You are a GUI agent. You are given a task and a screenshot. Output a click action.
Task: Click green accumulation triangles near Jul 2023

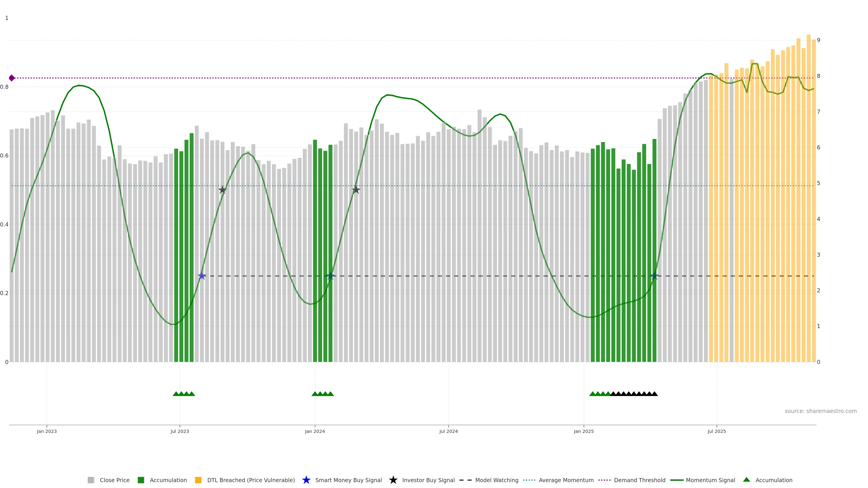184,394
